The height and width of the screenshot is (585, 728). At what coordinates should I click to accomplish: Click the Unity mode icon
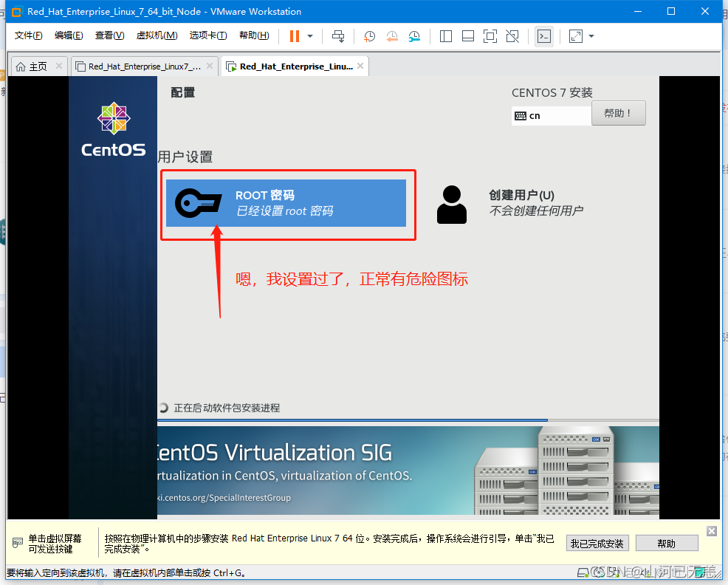click(x=512, y=36)
